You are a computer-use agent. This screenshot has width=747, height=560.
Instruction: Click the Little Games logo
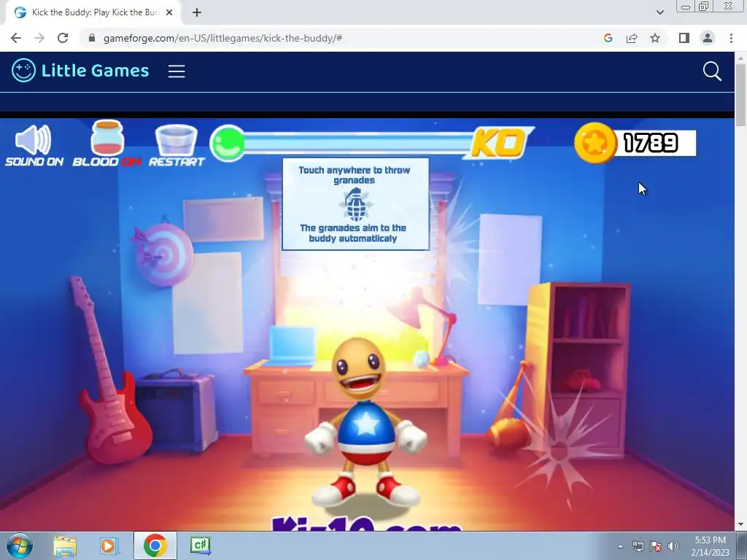(80, 71)
